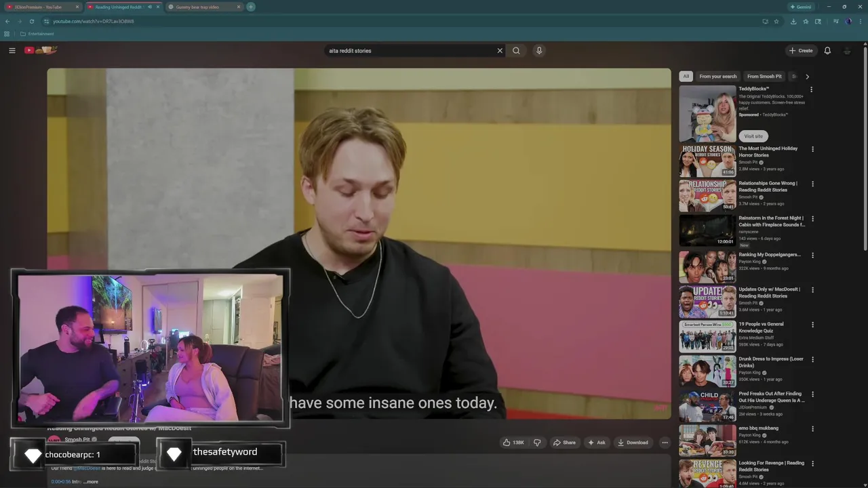This screenshot has height=488, width=868.
Task: Click the @MacDoesIt link in the description
Action: point(87,468)
